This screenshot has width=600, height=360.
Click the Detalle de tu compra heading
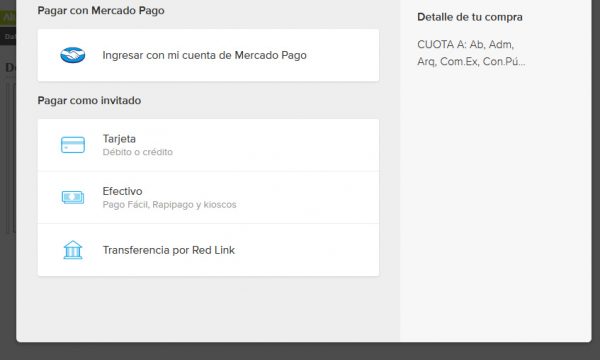tap(470, 17)
